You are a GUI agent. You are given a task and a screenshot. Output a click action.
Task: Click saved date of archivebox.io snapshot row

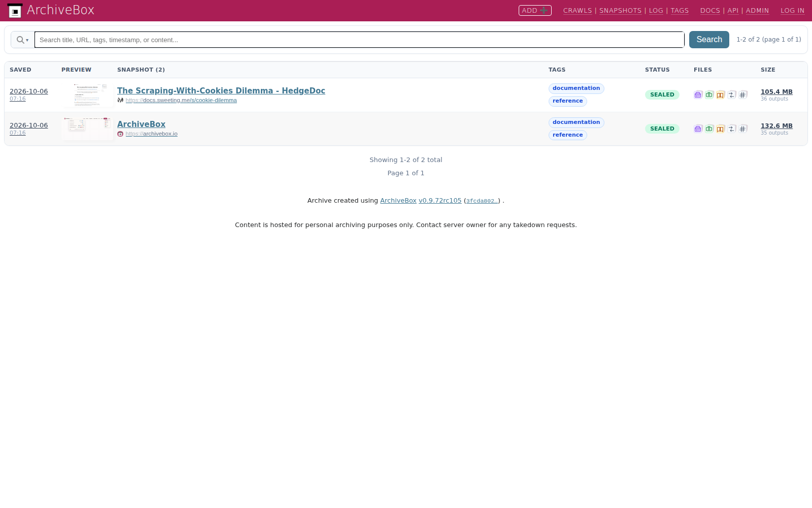28,125
